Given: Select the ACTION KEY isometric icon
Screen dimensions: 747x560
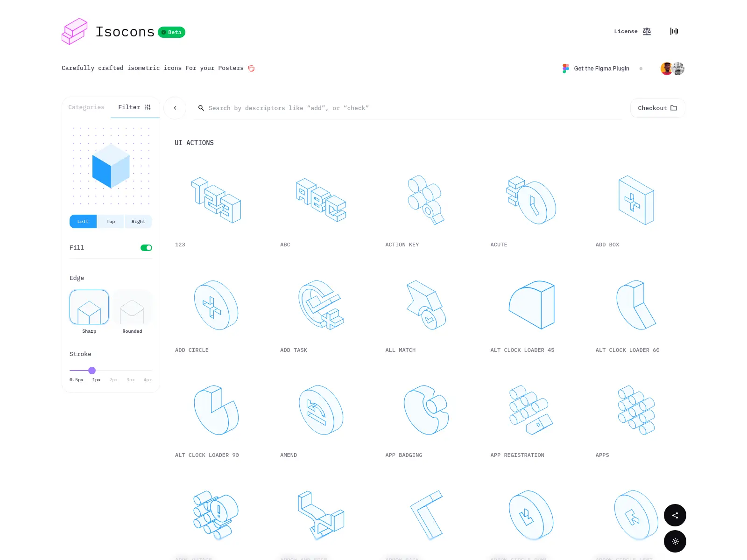Looking at the screenshot, I should (425, 201).
